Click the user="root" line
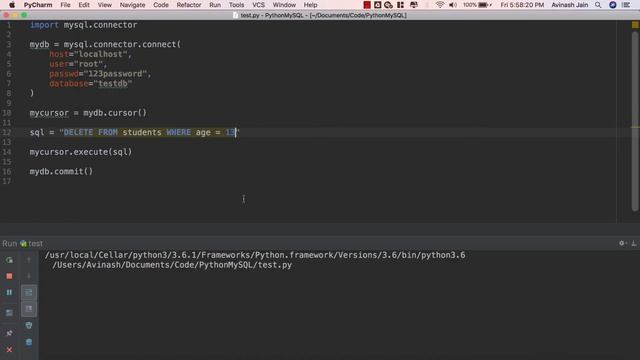 78,64
